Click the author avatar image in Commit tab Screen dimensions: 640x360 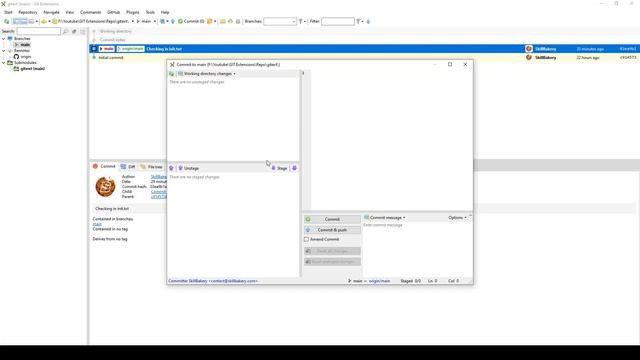[x=105, y=187]
